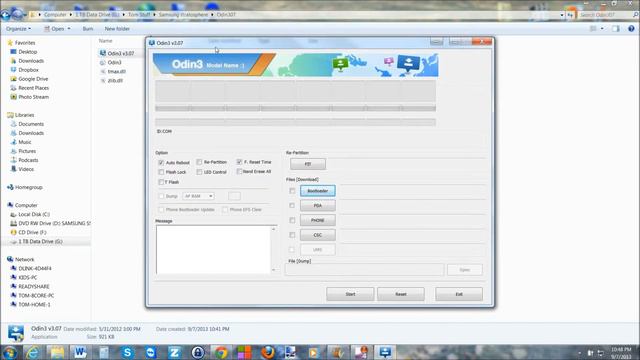The image size is (640, 360).
Task: Click the Message log text area
Action: point(213,249)
